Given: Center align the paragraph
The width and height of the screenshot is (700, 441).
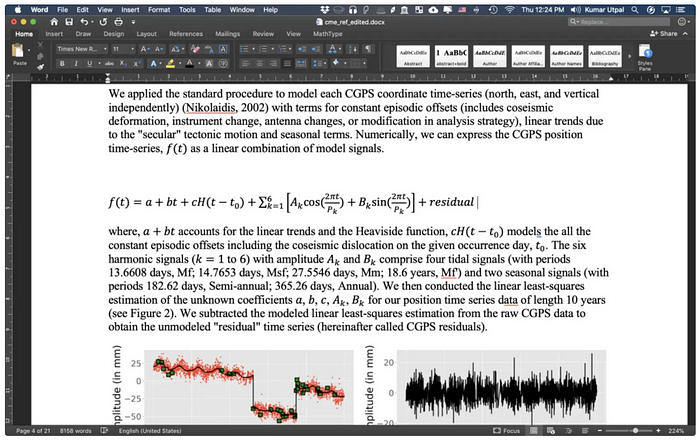Looking at the screenshot, I should pyautogui.click(x=259, y=64).
